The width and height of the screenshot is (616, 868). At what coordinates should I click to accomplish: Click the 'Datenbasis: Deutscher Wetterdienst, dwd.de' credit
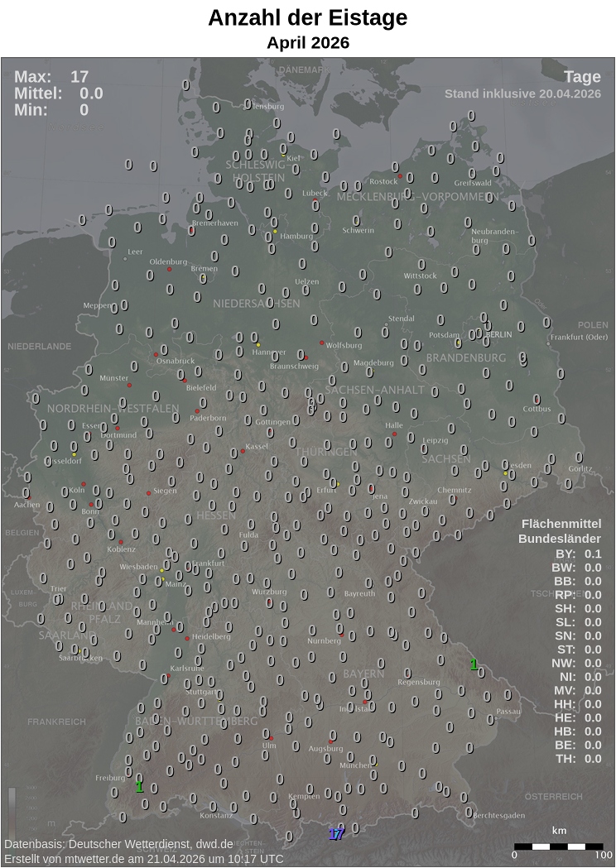pos(118,844)
